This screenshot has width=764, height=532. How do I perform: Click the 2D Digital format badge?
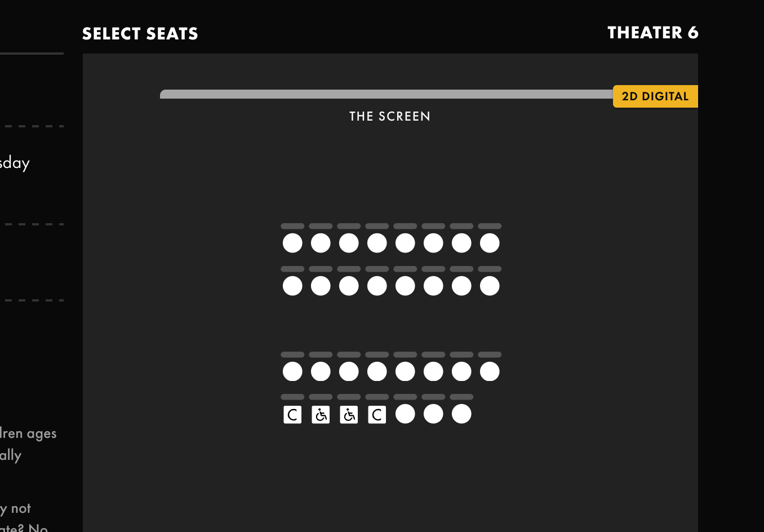pos(655,96)
